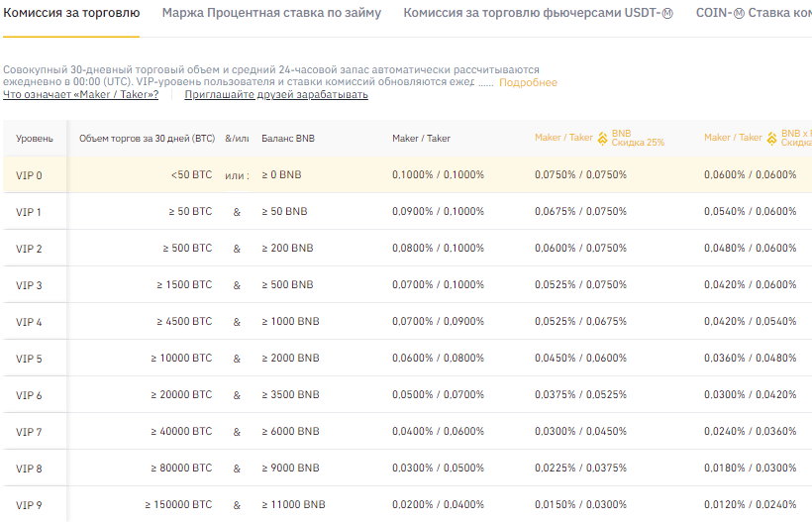Select the VIP 0 row
The image size is (812, 522).
pyautogui.click(x=408, y=175)
